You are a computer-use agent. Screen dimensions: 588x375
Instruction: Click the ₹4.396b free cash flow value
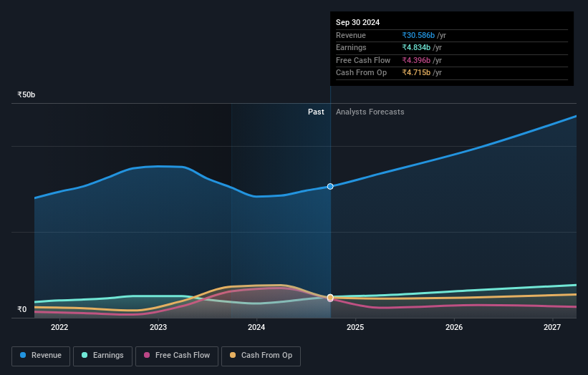pos(416,60)
